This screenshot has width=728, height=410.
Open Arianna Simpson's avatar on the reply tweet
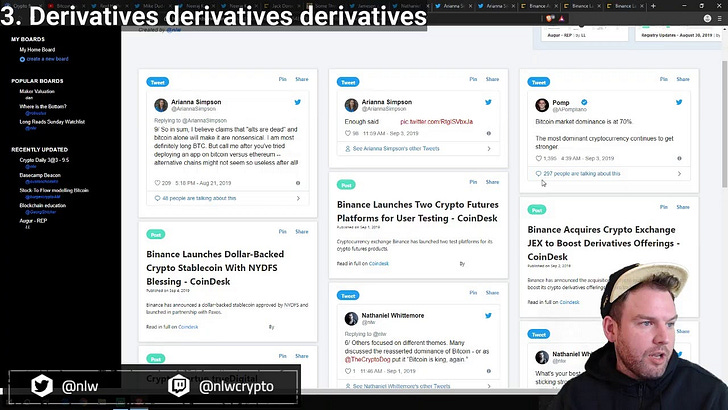[161, 105]
